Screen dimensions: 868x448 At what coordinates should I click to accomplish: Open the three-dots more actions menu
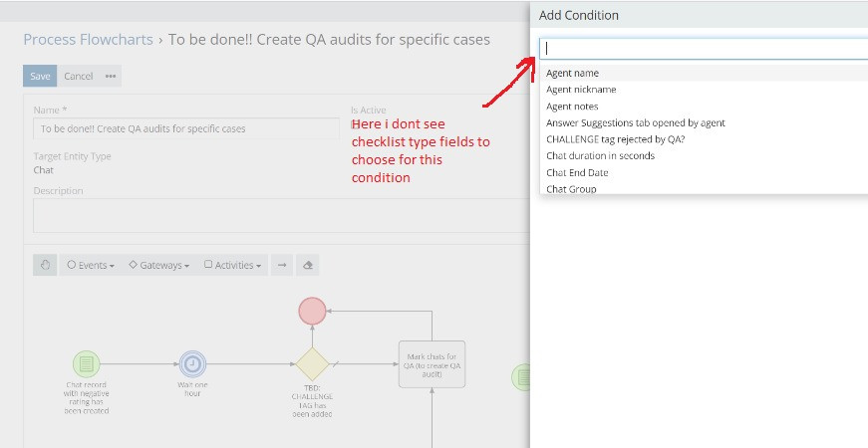111,76
